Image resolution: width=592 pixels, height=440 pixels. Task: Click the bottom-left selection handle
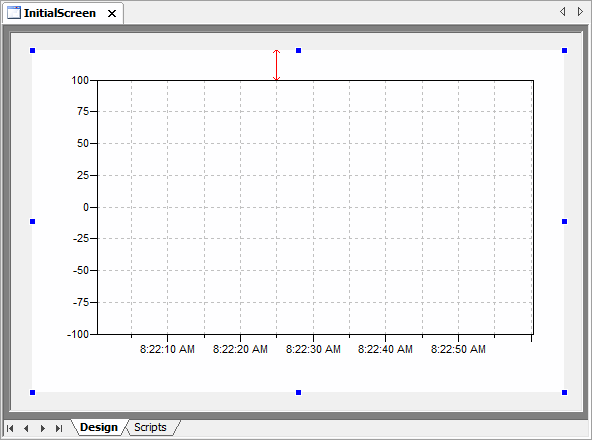coord(32,392)
